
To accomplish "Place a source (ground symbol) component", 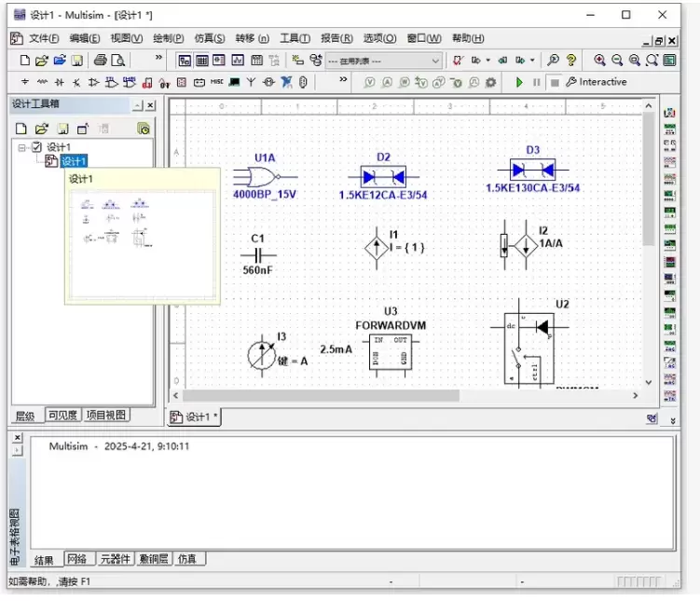I will click(25, 82).
